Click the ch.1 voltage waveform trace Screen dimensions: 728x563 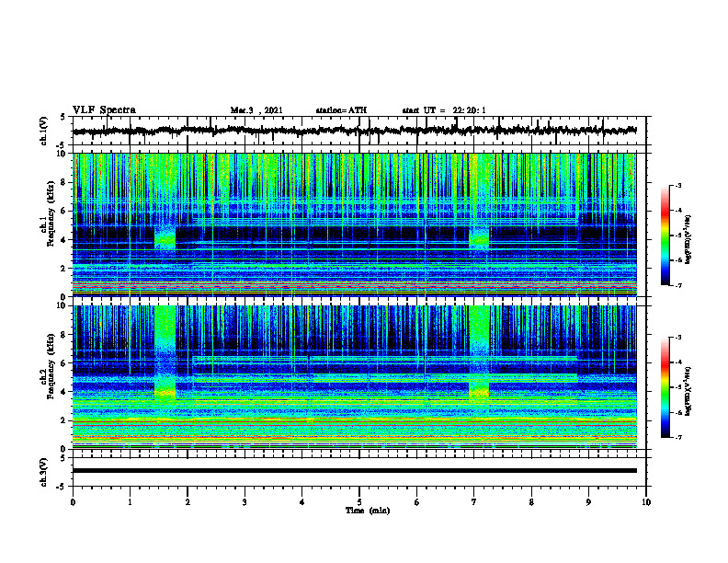point(354,131)
